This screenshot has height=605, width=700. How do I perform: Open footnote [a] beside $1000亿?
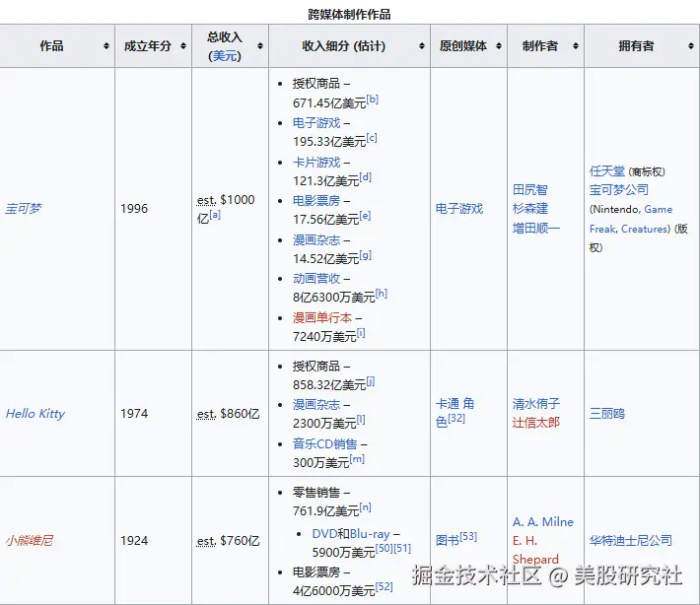click(x=215, y=215)
